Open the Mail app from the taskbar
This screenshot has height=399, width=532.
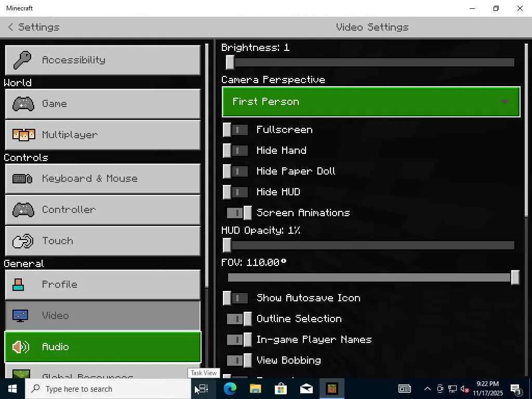click(306, 389)
